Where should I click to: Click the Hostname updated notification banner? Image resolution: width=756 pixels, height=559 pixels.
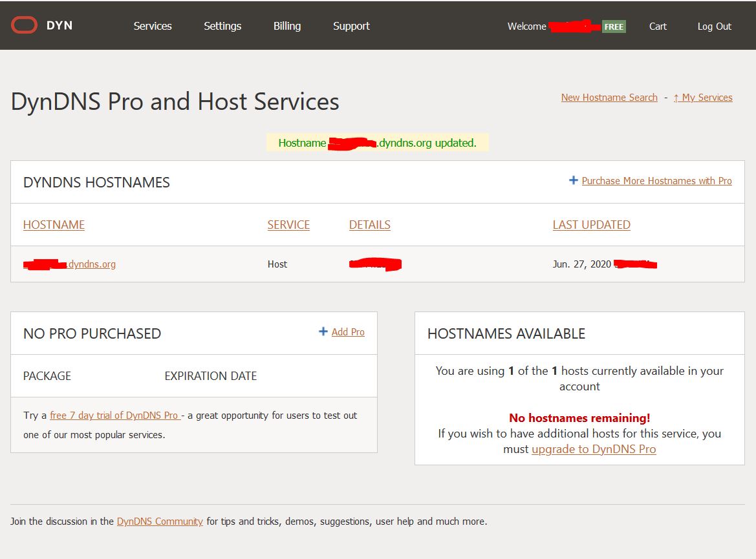tap(377, 143)
